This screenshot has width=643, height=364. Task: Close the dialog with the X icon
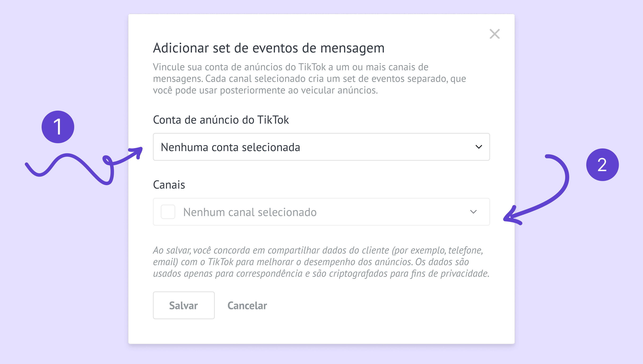[x=494, y=34]
